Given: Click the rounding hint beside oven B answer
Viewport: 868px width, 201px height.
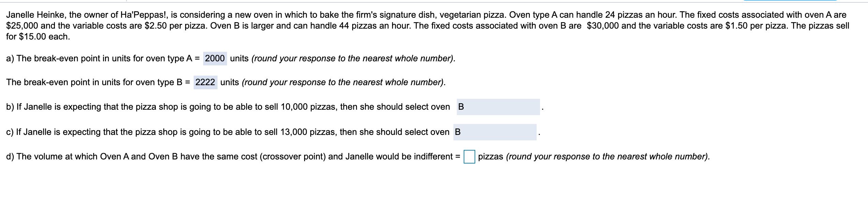Looking at the screenshot, I should [x=344, y=82].
